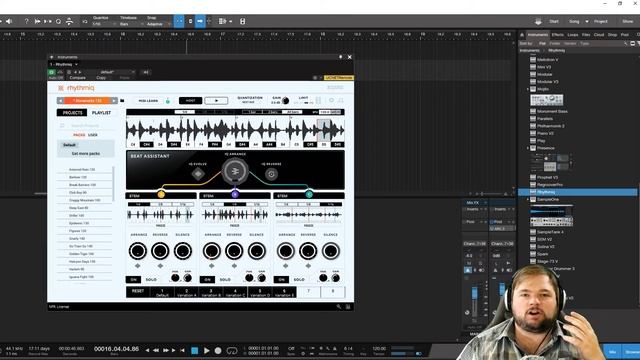Viewport: 640px width, 360px height.
Task: Click the next preset arrow in Rhythmiq
Action: (x=114, y=100)
